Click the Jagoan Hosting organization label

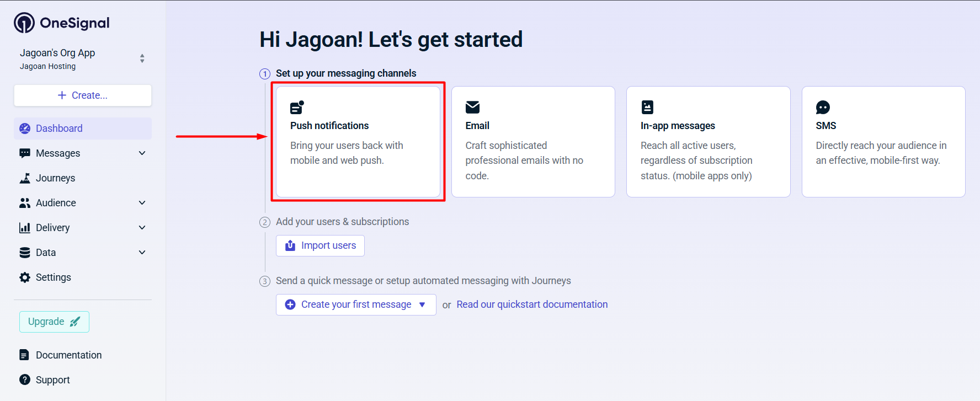[48, 66]
